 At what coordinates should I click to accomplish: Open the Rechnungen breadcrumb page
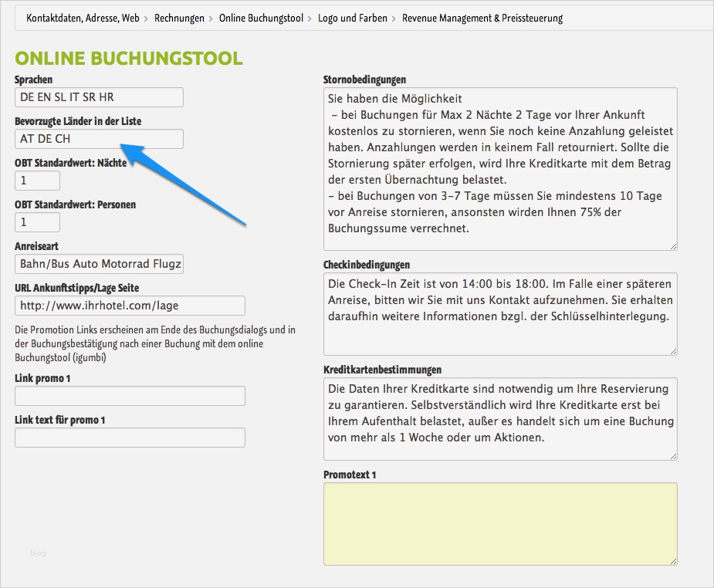(179, 17)
